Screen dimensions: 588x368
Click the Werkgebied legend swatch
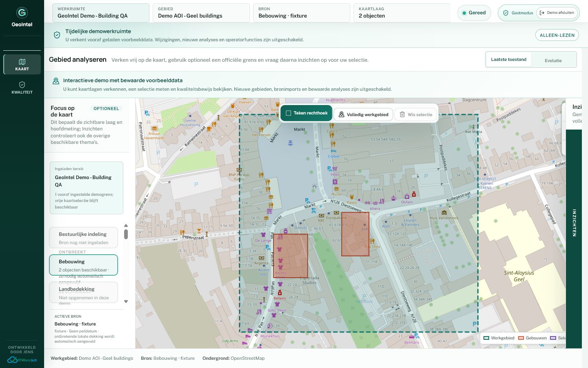click(486, 338)
